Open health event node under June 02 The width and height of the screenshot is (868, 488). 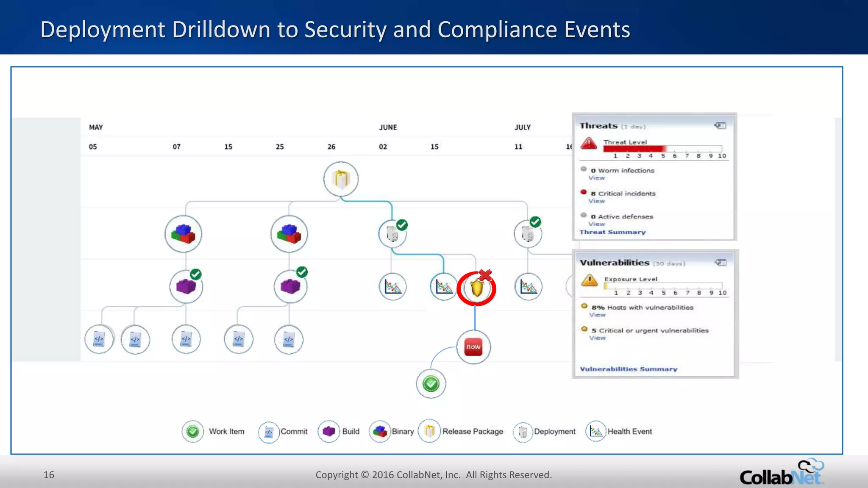coord(392,287)
